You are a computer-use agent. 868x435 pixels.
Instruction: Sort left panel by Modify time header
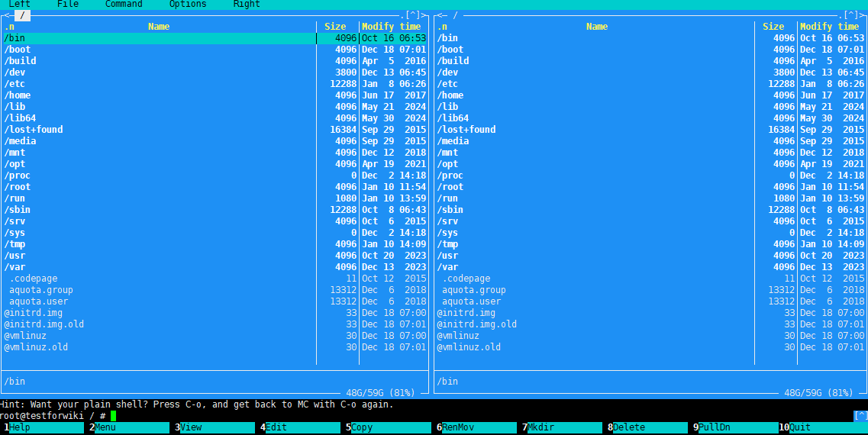[392, 27]
